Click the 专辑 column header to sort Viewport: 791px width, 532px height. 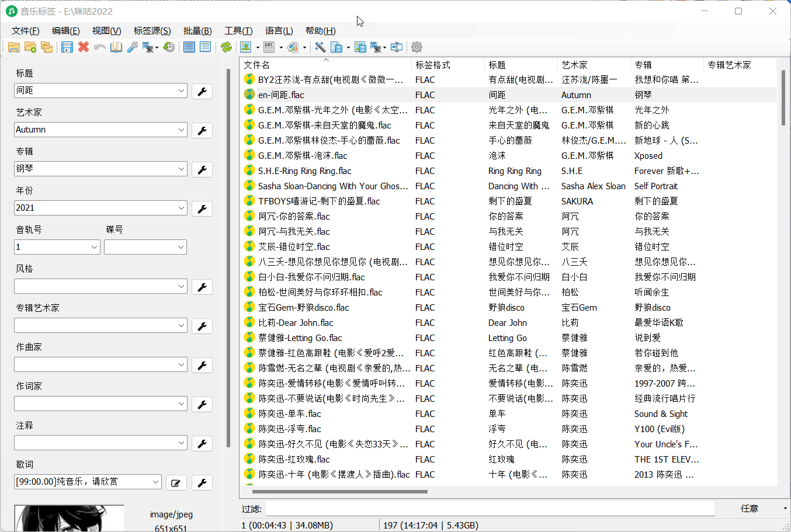pyautogui.click(x=666, y=65)
